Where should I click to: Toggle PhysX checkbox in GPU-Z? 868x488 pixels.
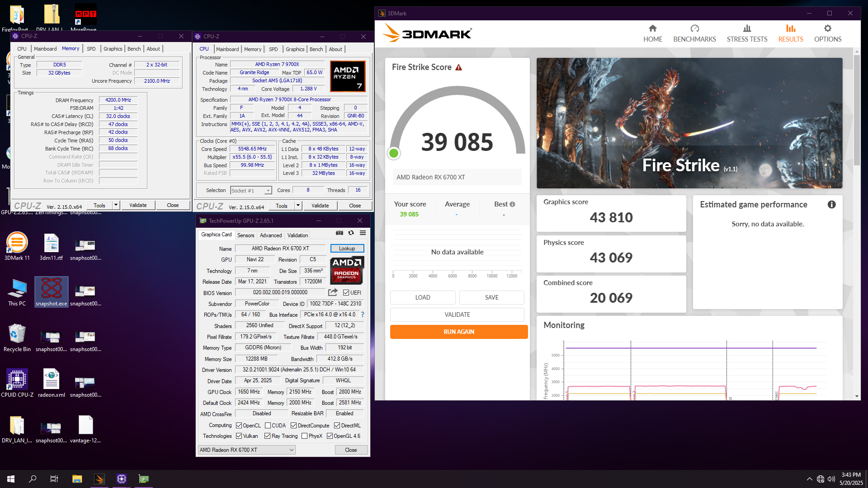[x=304, y=436]
